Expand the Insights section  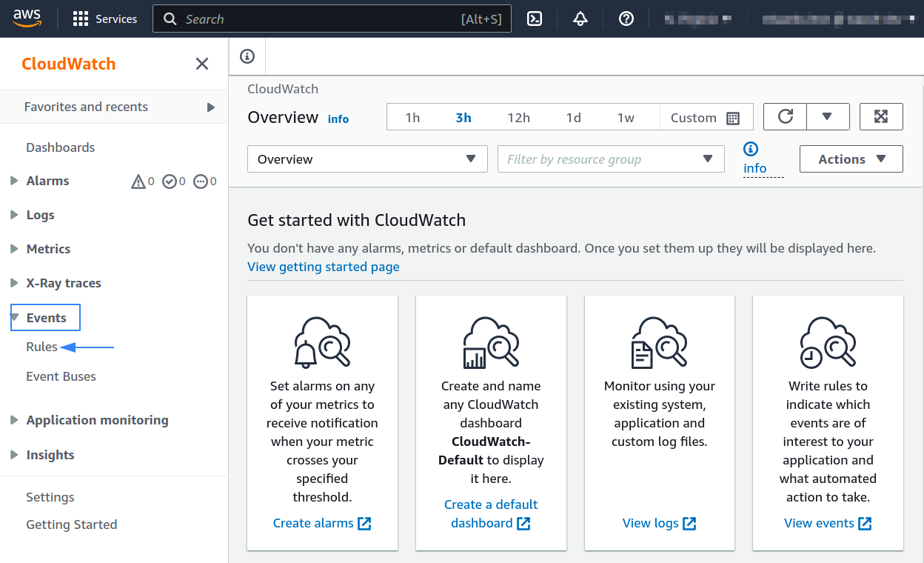pyautogui.click(x=13, y=455)
